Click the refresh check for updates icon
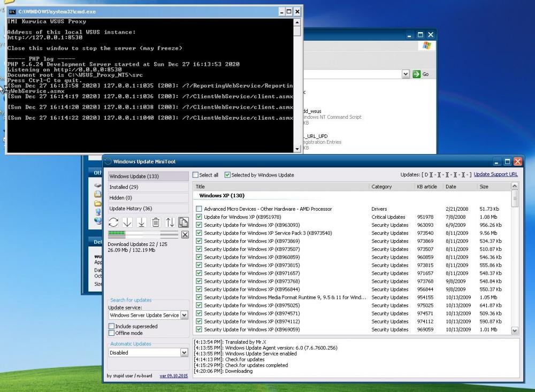 tap(113, 222)
